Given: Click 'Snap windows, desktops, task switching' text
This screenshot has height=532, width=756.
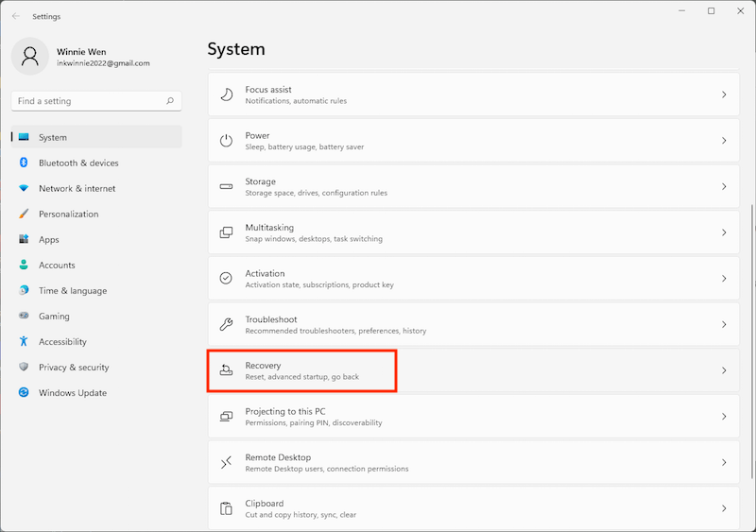Looking at the screenshot, I should pyautogui.click(x=314, y=239).
